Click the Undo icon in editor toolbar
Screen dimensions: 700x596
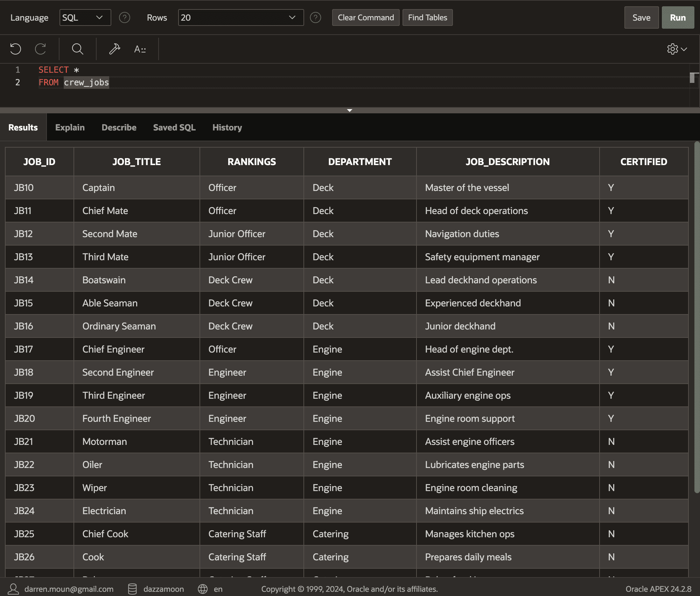pos(15,49)
